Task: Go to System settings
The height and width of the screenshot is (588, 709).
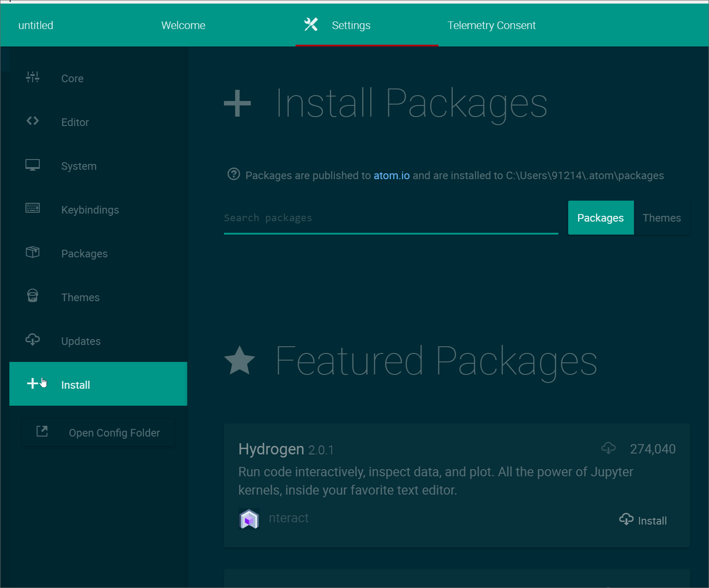Action: [x=98, y=166]
